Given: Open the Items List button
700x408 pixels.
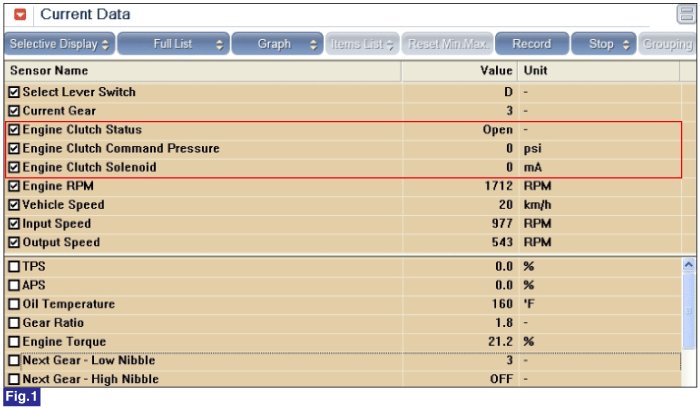Looking at the screenshot, I should (362, 44).
